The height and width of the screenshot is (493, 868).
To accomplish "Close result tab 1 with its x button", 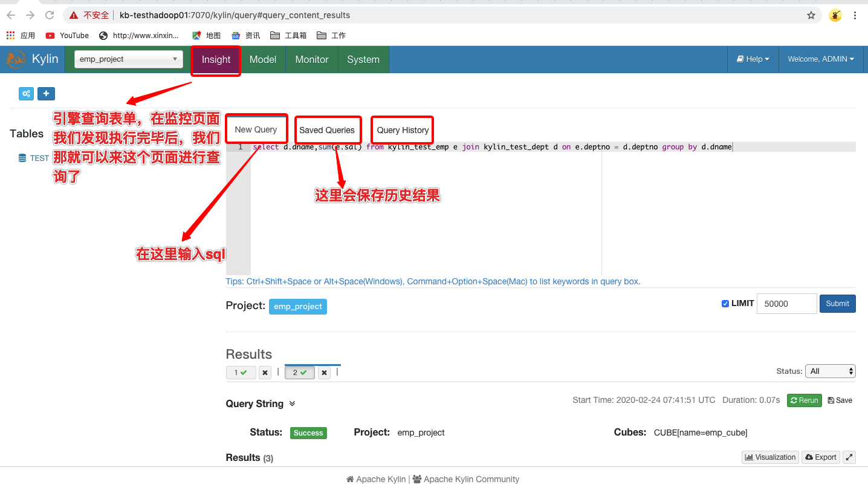I will 265,372.
